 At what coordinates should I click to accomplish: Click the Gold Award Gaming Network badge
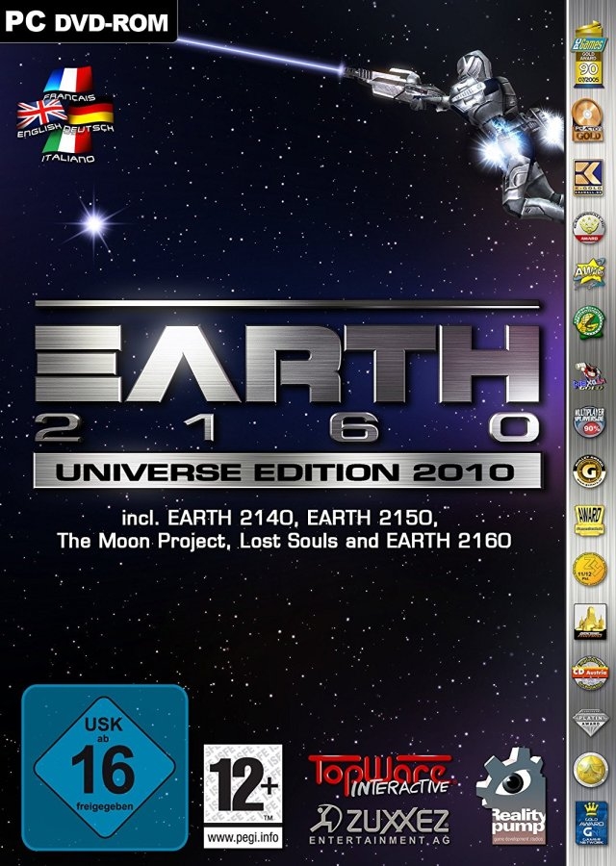coord(588,823)
